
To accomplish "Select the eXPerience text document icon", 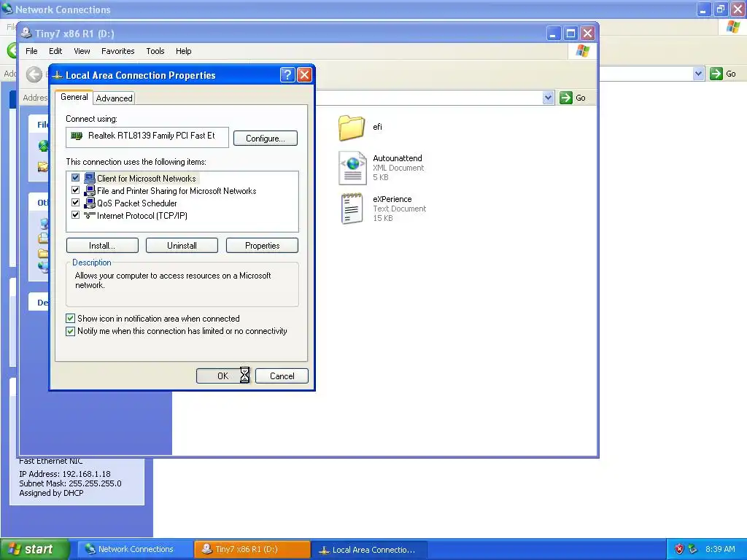I will [x=352, y=209].
